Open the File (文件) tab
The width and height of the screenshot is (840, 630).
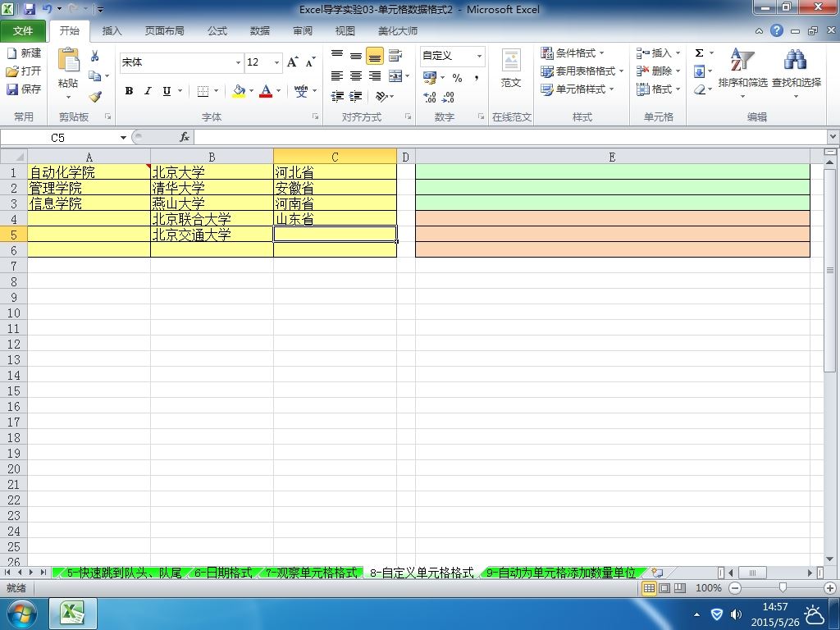pyautogui.click(x=22, y=31)
